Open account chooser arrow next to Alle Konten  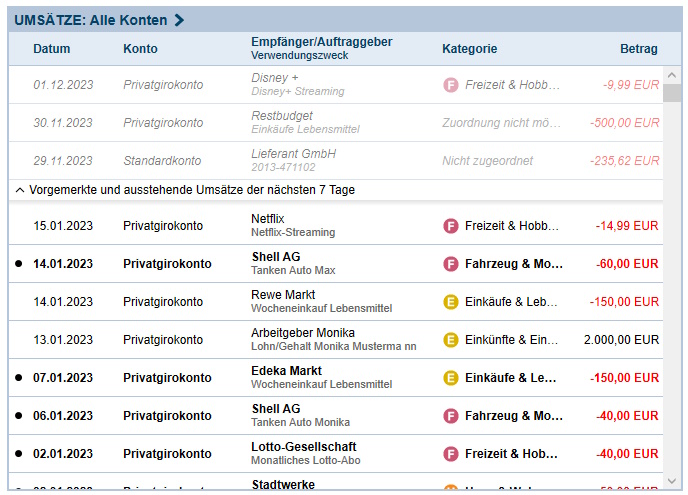pyautogui.click(x=179, y=20)
